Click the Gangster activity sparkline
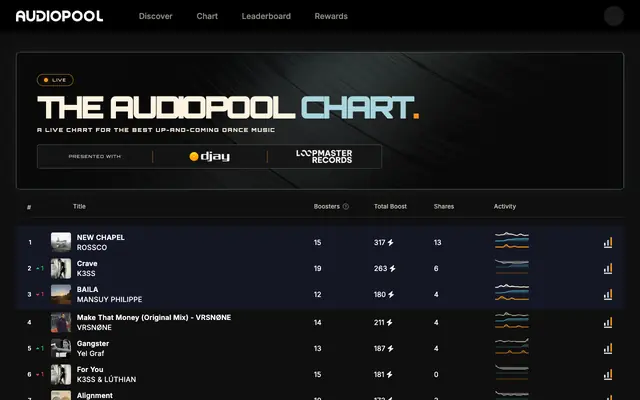 coord(512,346)
